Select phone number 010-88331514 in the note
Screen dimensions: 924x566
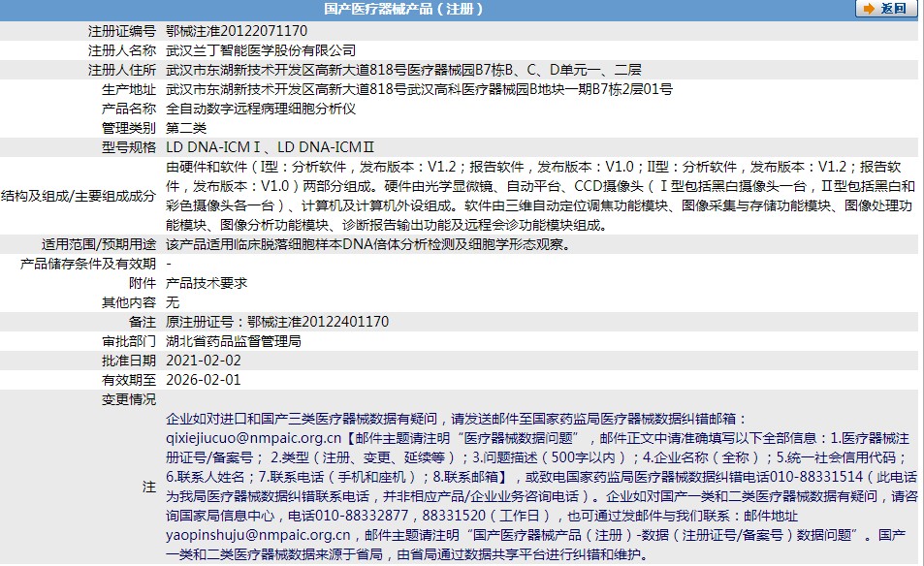coord(816,477)
